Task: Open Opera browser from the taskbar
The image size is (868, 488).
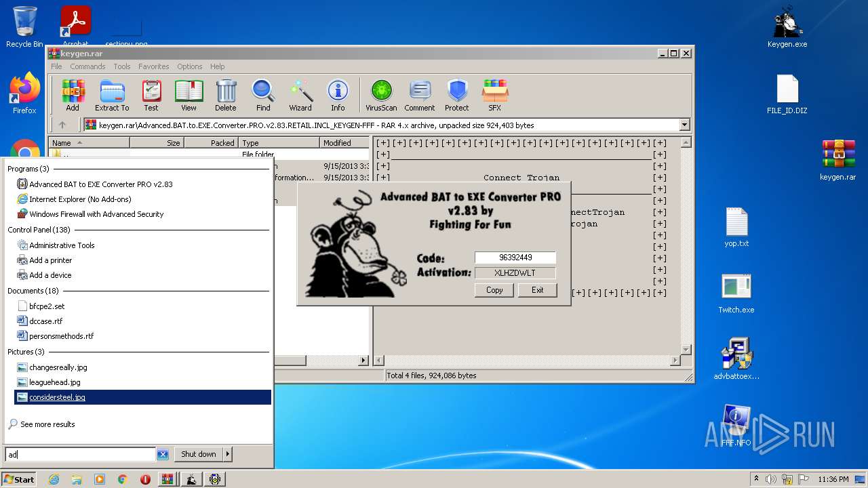Action: tap(145, 479)
